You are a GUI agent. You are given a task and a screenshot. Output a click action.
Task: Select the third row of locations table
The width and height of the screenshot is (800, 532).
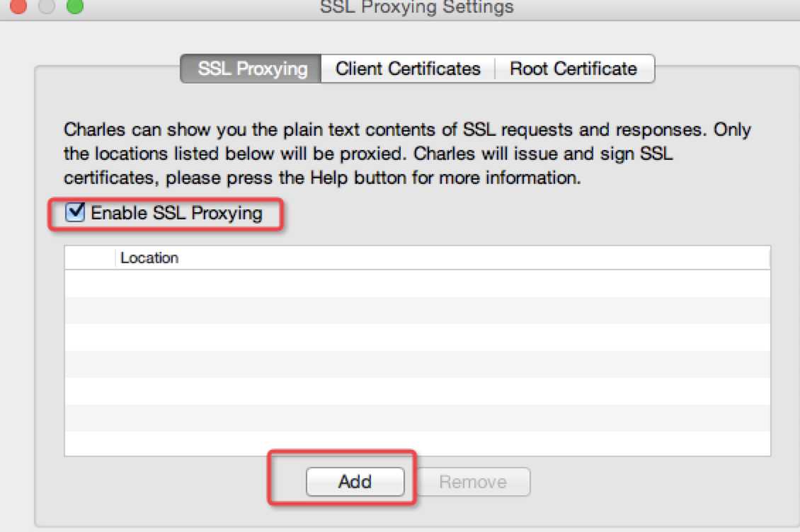point(417,337)
